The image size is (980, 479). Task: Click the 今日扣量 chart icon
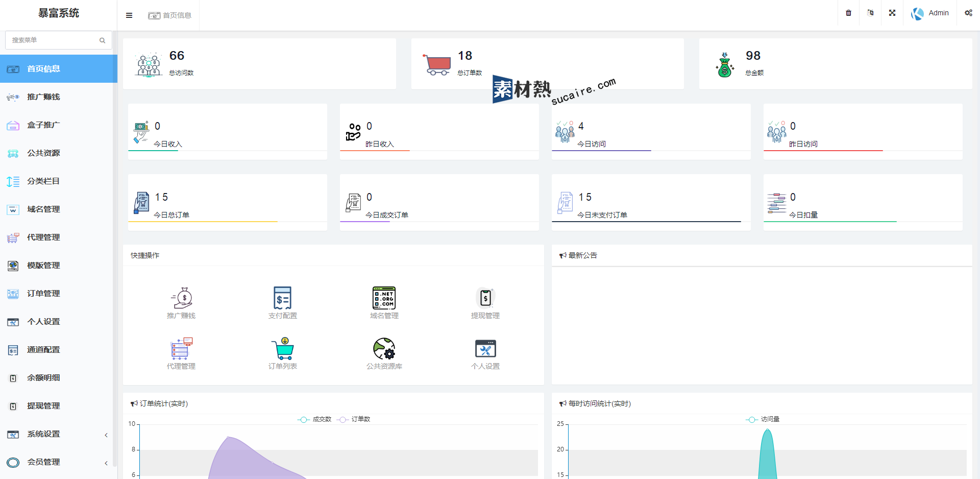point(777,203)
